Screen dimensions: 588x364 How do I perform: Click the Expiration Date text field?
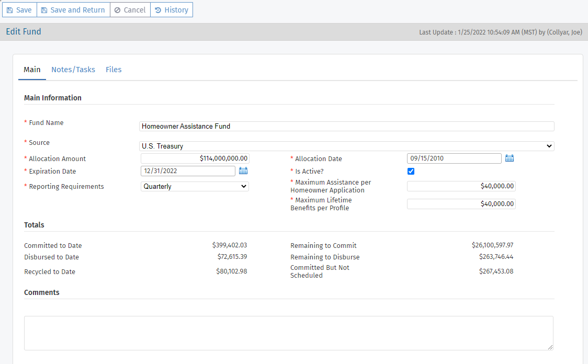pyautogui.click(x=188, y=171)
